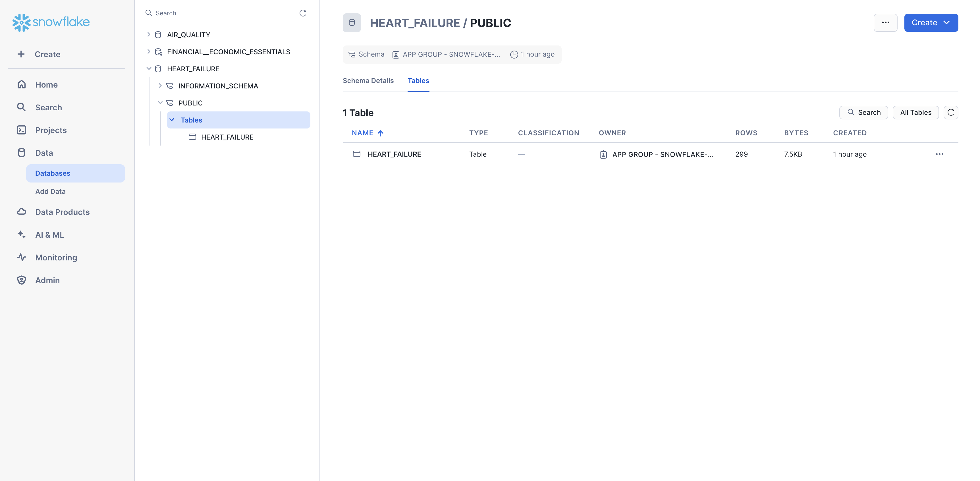Expand the INFORMATION_SCHEMA schema
Viewport: 980px width, 481px height.
click(x=160, y=86)
